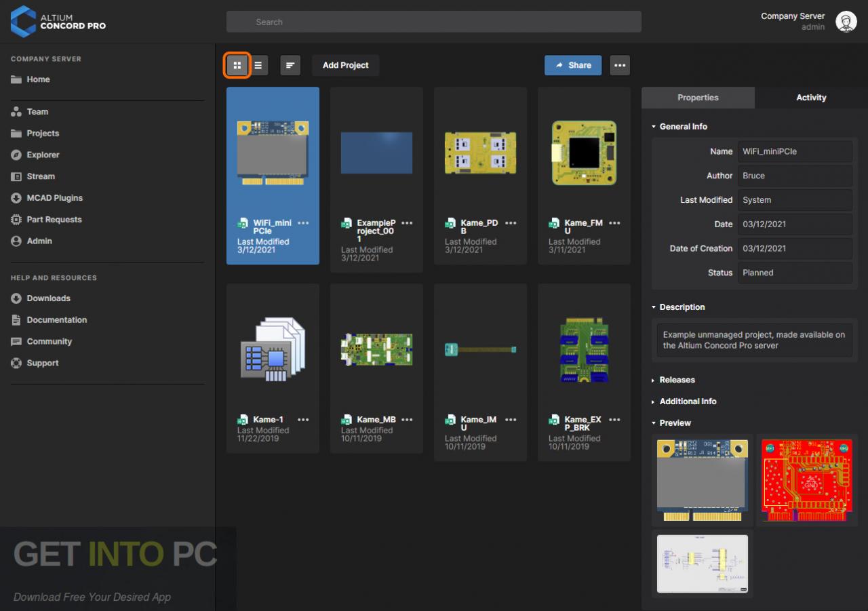
Task: Click the Share button
Action: click(x=573, y=65)
